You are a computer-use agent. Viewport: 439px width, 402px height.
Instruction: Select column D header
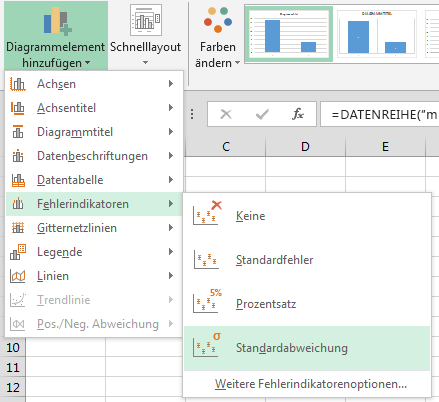(x=305, y=146)
